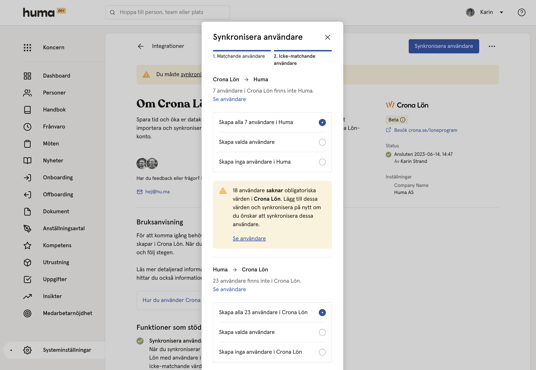Screen dimensions: 536x370
Task: Click Se användare under Huma → Crona Lön
Action: (229, 289)
